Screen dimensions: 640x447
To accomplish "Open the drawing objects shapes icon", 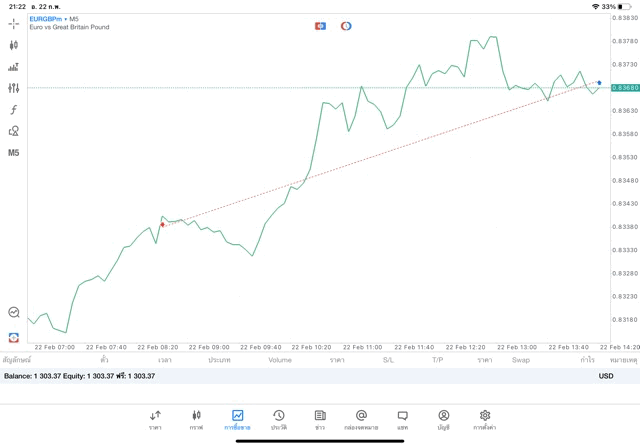I will 13,131.
